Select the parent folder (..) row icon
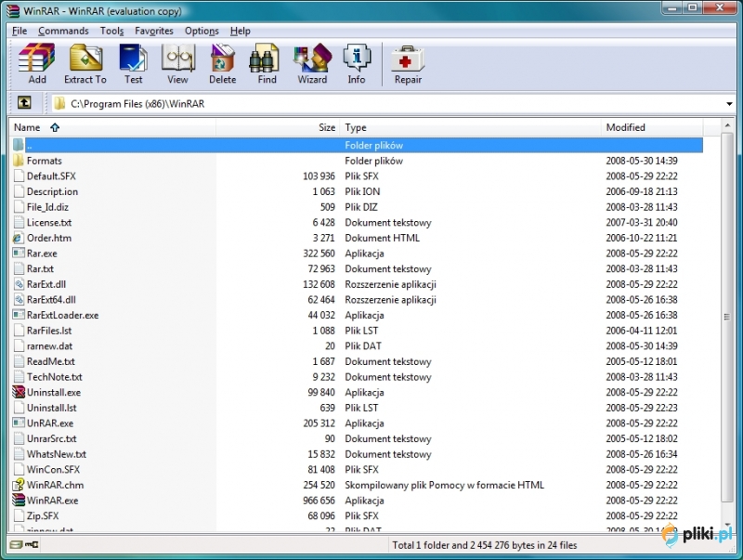 (x=19, y=145)
